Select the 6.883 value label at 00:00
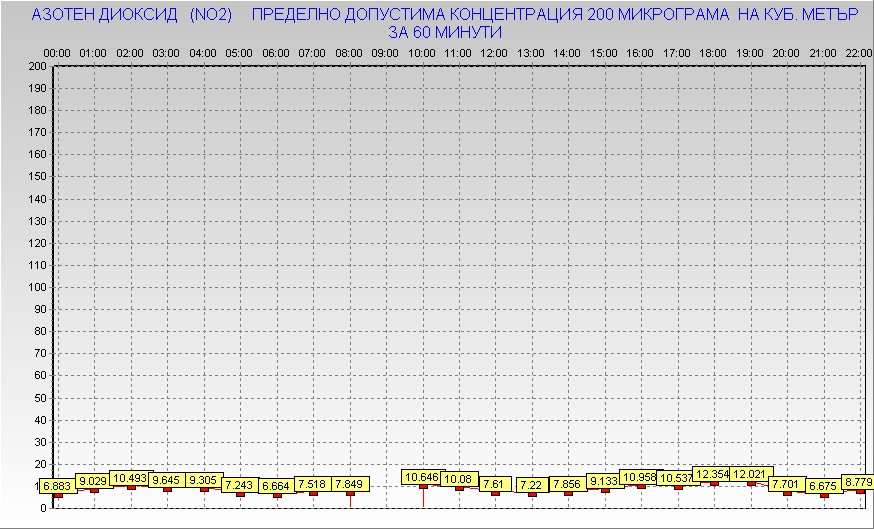 (56, 486)
